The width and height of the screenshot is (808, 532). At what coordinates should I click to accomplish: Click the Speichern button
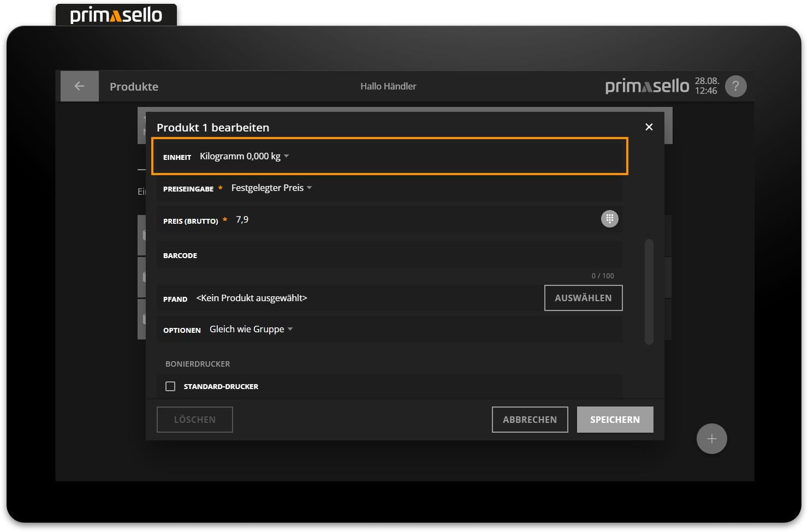[615, 420]
